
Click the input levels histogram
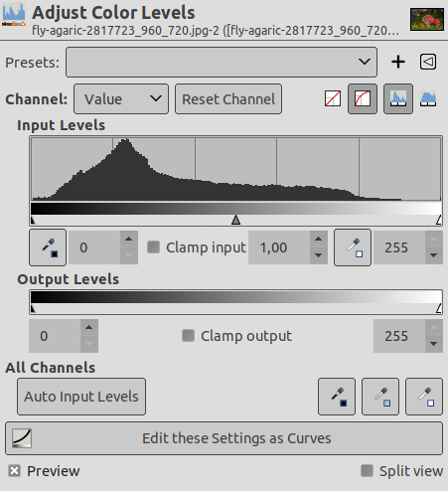click(235, 169)
